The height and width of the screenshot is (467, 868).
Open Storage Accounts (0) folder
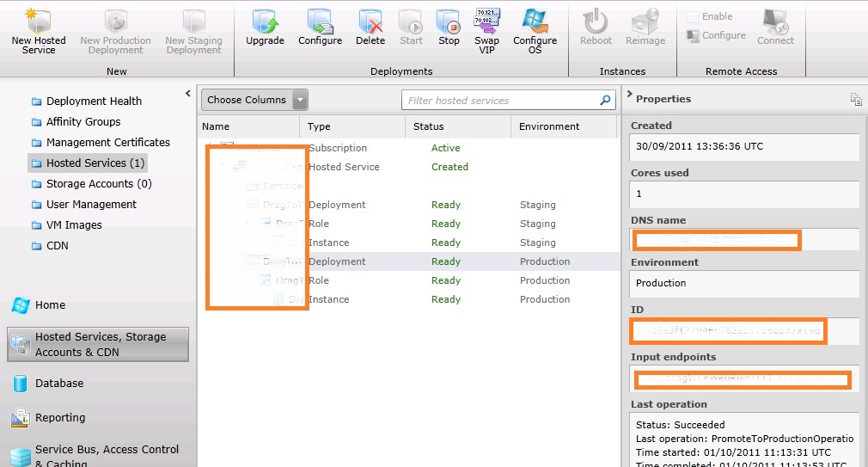click(x=98, y=184)
